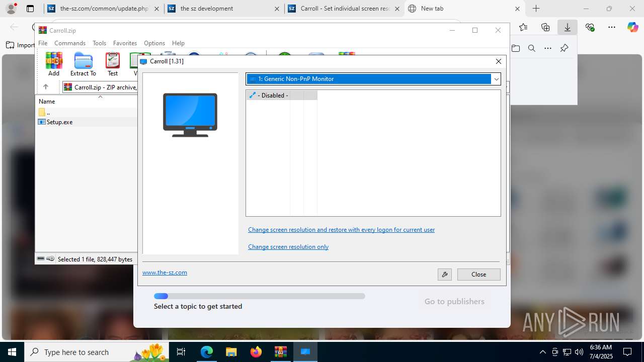Click the Extract To icon in WinRAR

(x=83, y=64)
